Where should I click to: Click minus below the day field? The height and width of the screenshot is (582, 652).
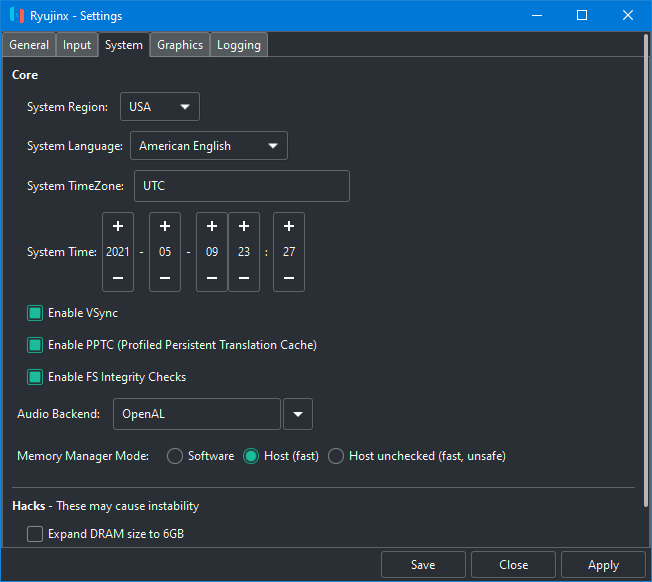click(x=212, y=277)
